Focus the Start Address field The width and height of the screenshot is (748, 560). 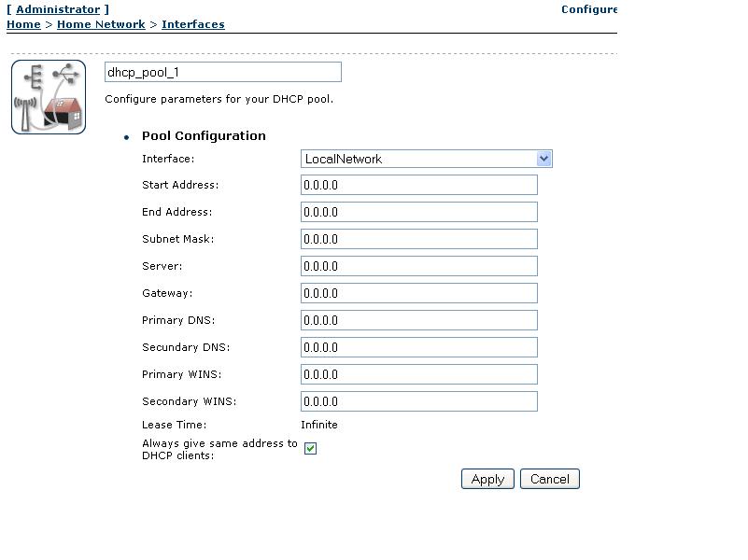pos(419,185)
